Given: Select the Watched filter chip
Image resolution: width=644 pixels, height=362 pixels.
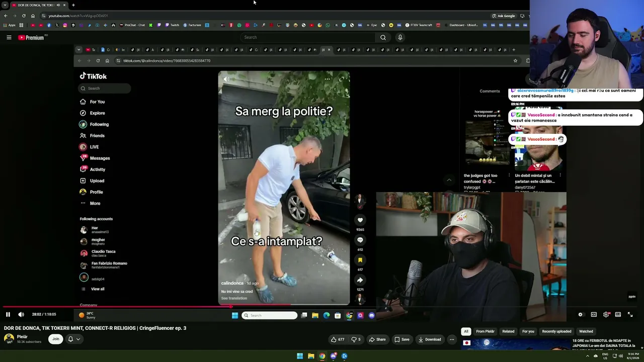Looking at the screenshot, I should click(586, 331).
